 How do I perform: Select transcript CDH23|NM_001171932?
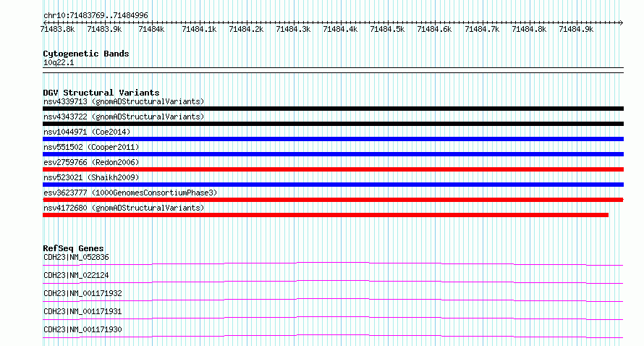pyautogui.click(x=82, y=293)
